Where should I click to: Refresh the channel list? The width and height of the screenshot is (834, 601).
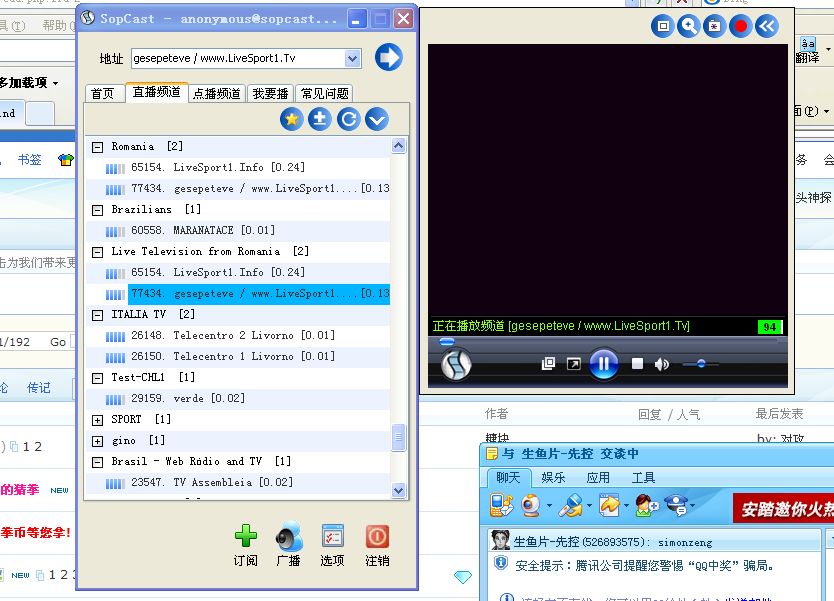[x=348, y=119]
